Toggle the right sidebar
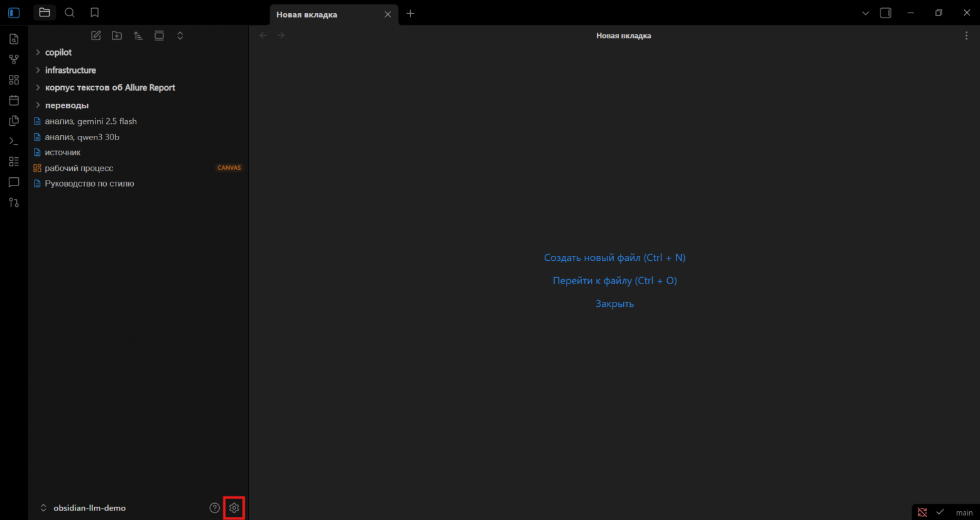980x520 pixels. 886,13
